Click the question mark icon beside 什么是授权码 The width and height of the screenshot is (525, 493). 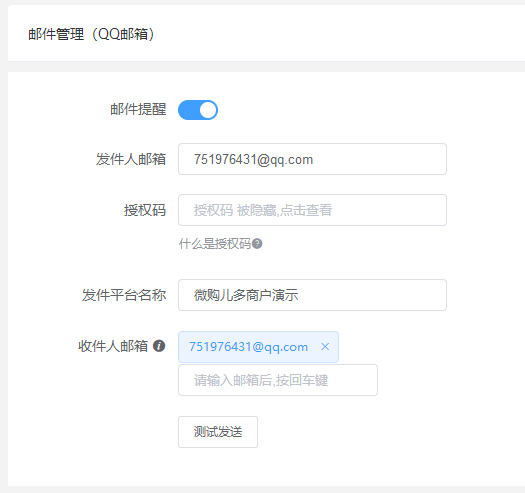tap(257, 243)
